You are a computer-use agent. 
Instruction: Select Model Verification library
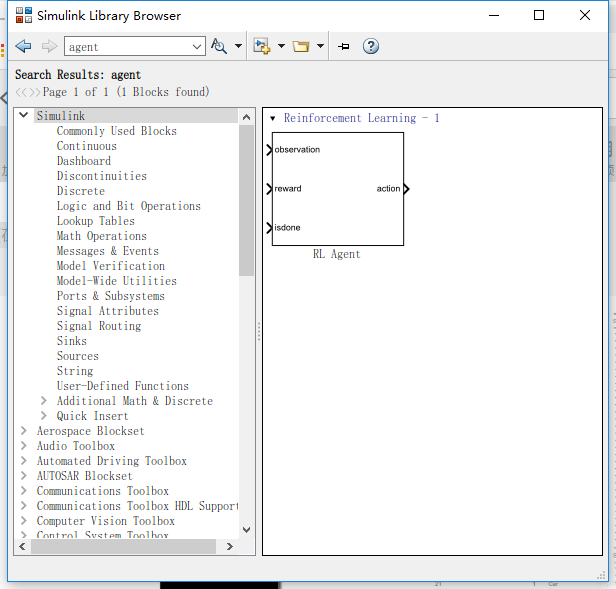click(111, 266)
